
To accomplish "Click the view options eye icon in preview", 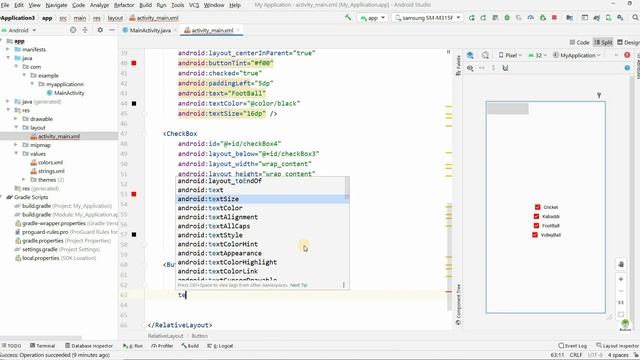I will tap(470, 68).
